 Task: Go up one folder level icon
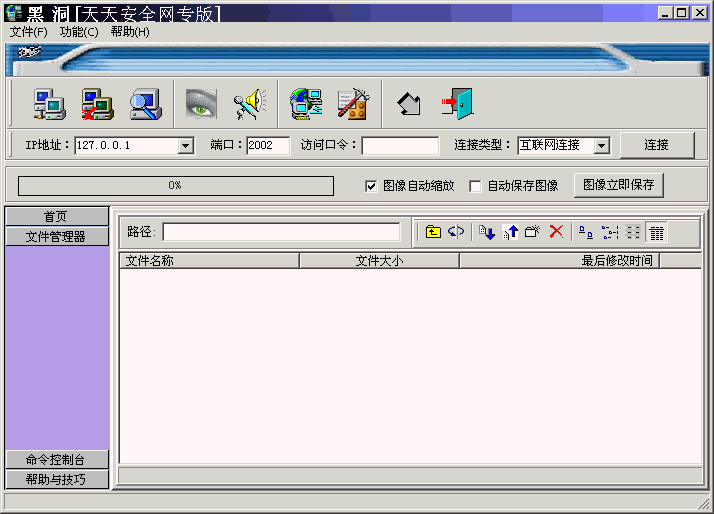click(433, 232)
